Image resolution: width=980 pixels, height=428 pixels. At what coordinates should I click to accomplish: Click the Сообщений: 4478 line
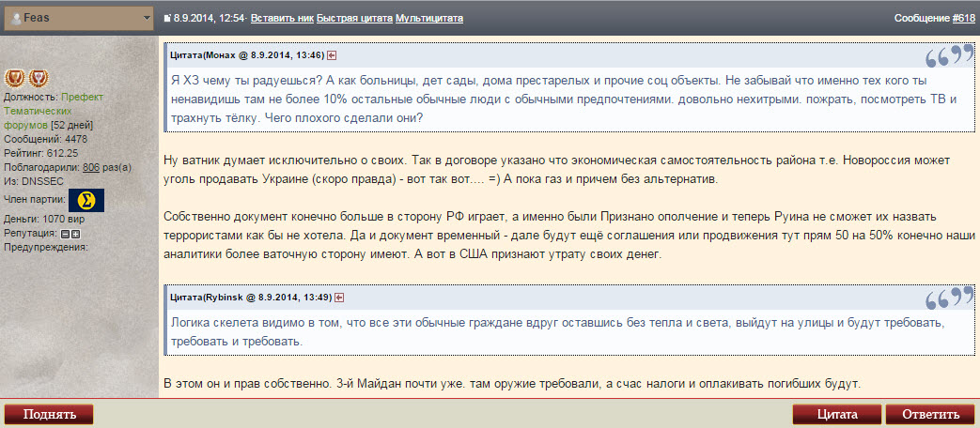(46, 139)
